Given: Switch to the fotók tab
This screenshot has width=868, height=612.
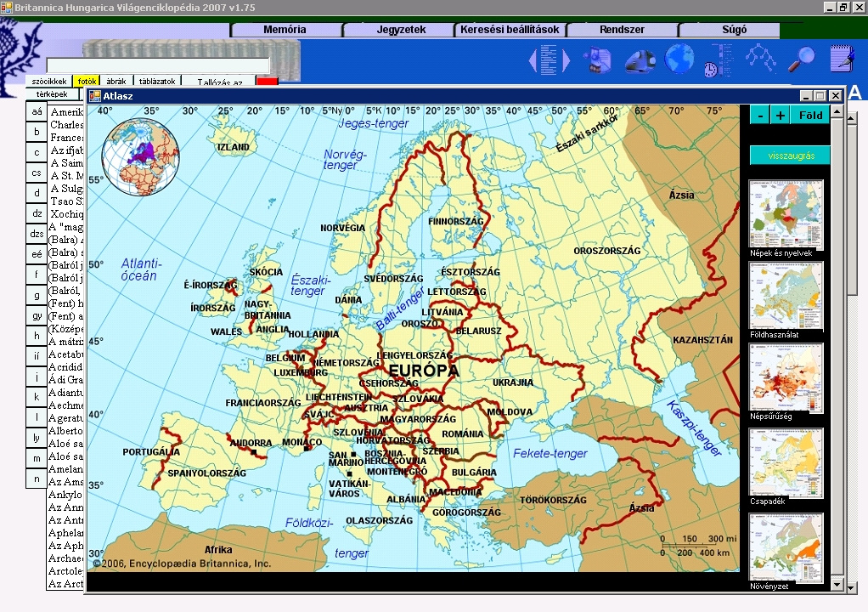Looking at the screenshot, I should [x=87, y=82].
